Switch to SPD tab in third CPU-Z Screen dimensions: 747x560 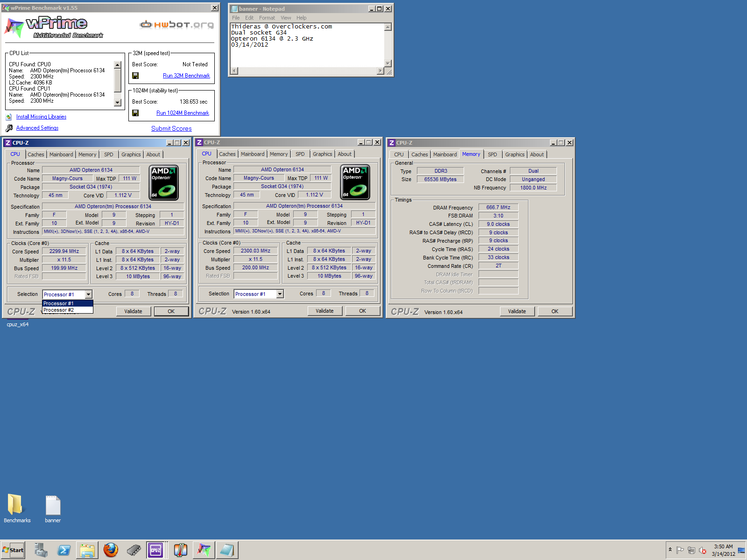493,154
